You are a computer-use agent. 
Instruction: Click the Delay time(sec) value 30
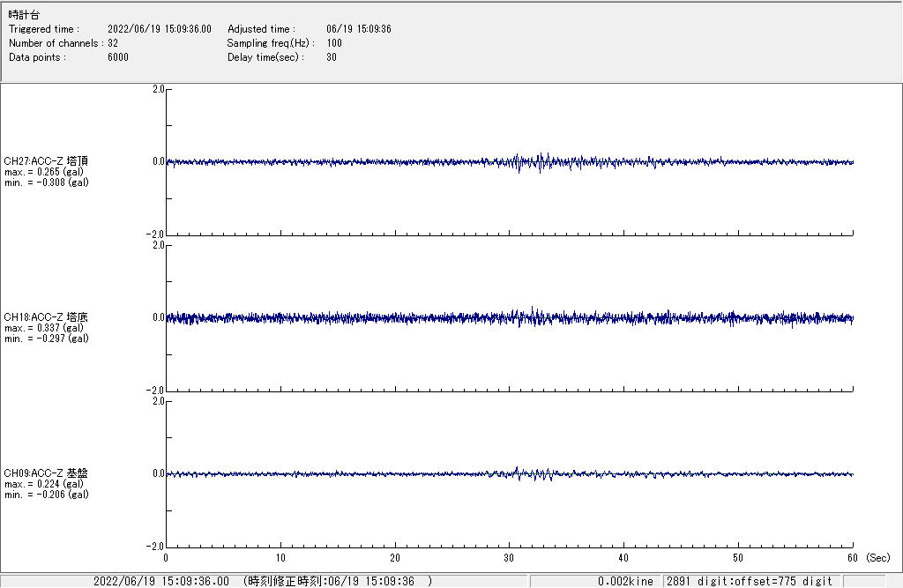pyautogui.click(x=332, y=57)
